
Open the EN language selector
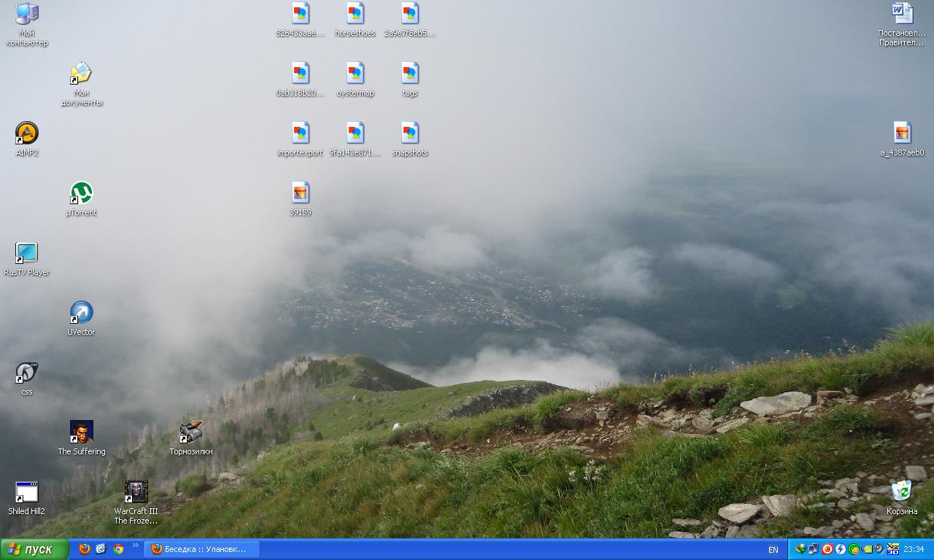(773, 549)
